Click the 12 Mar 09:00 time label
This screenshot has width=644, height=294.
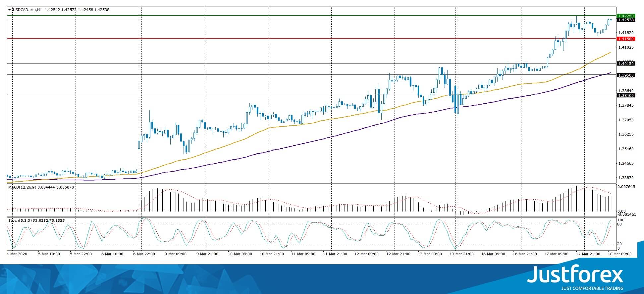pos(366,254)
